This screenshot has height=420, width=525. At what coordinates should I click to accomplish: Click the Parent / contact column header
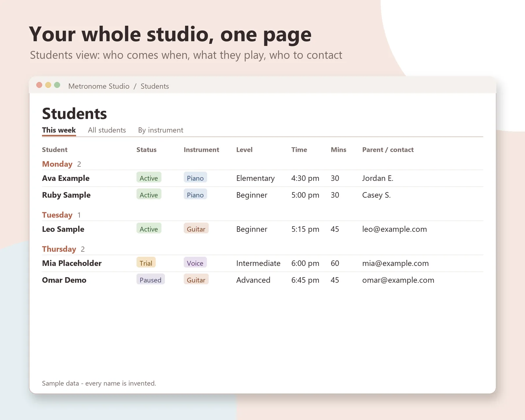pyautogui.click(x=388, y=150)
